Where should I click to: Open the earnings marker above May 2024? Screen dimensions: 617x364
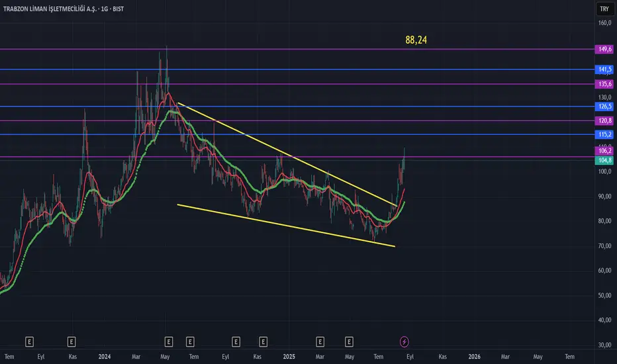[168, 341]
